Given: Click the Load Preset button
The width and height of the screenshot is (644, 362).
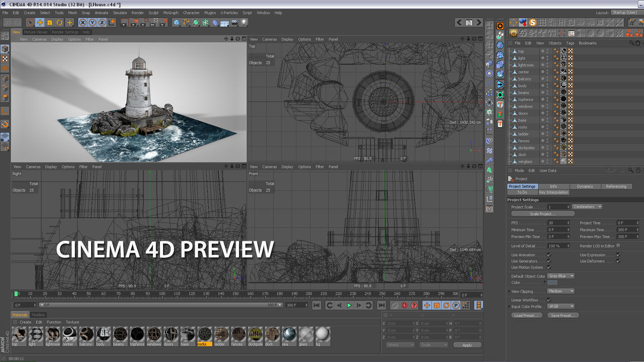Looking at the screenshot, I should click(x=527, y=316).
